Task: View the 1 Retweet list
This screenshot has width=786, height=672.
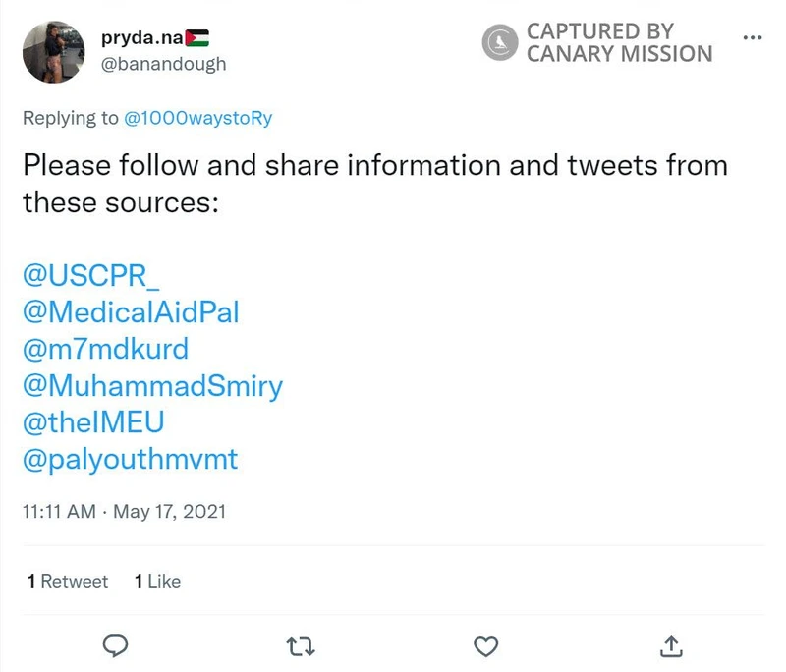Action: [68, 581]
